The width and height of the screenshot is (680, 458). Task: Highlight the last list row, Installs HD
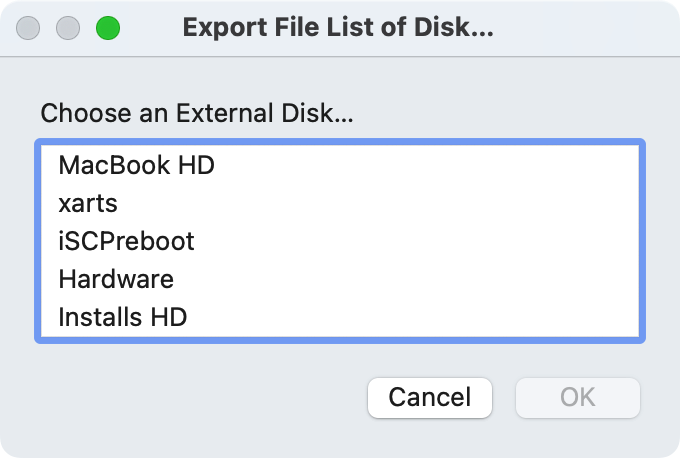point(340,317)
